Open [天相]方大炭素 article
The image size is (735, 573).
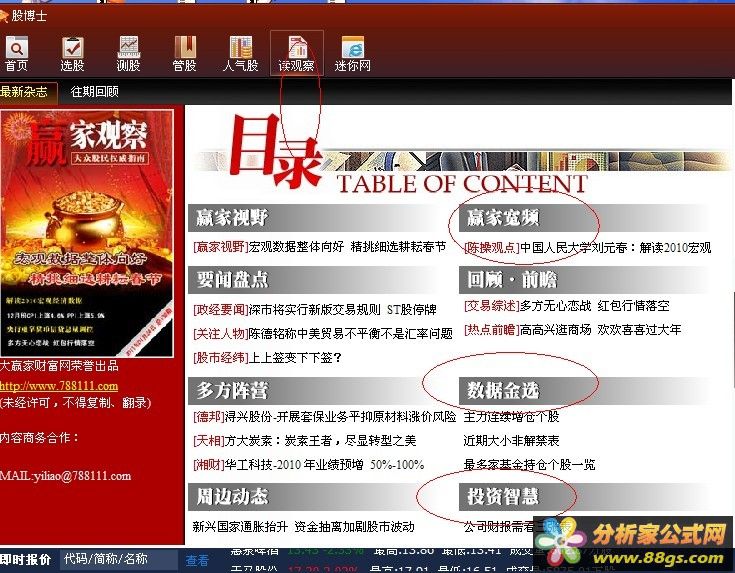click(304, 440)
